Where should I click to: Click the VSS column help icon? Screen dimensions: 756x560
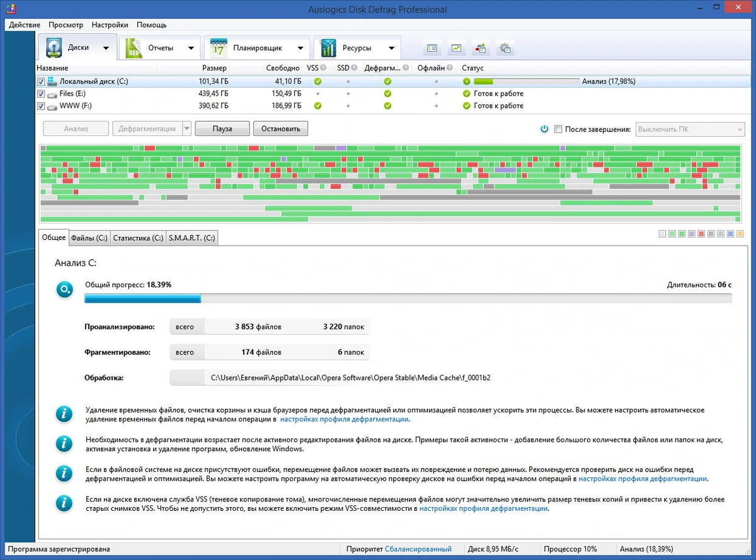[x=323, y=68]
